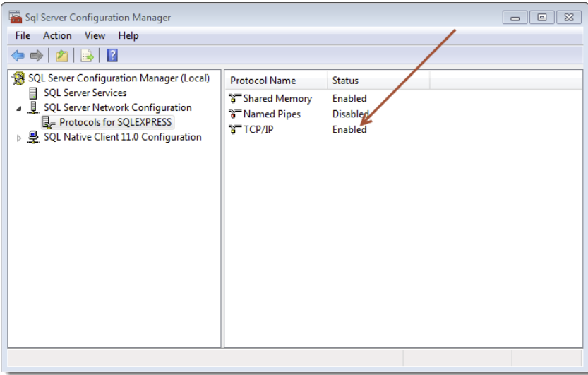Screen dimensions: 588x375
Task: Expand SQL Native Client 11.0 Configuration node
Action: (19, 138)
